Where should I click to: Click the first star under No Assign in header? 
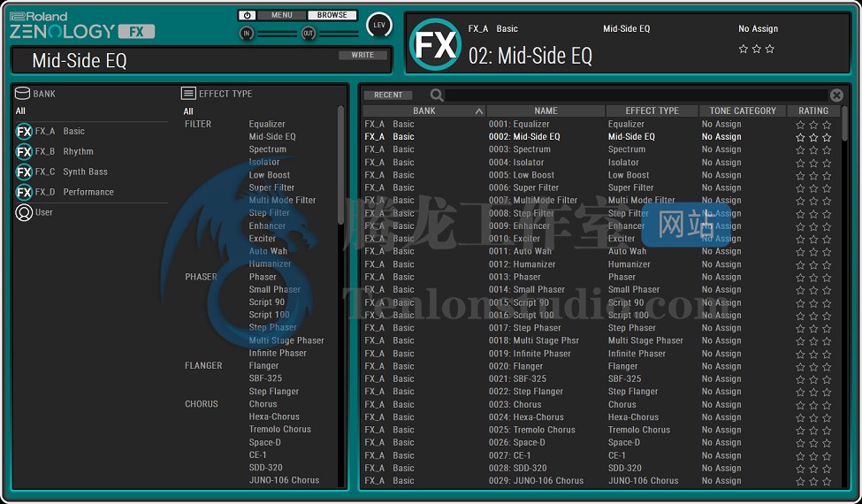coord(744,49)
